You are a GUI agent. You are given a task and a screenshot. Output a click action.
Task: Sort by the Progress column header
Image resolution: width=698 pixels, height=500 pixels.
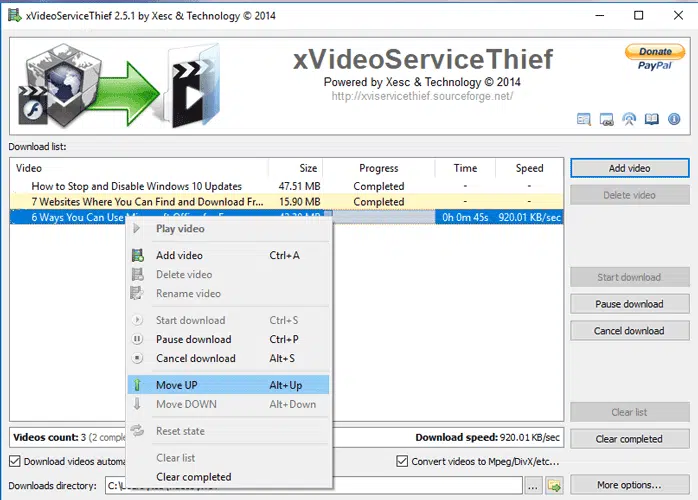coord(379,168)
